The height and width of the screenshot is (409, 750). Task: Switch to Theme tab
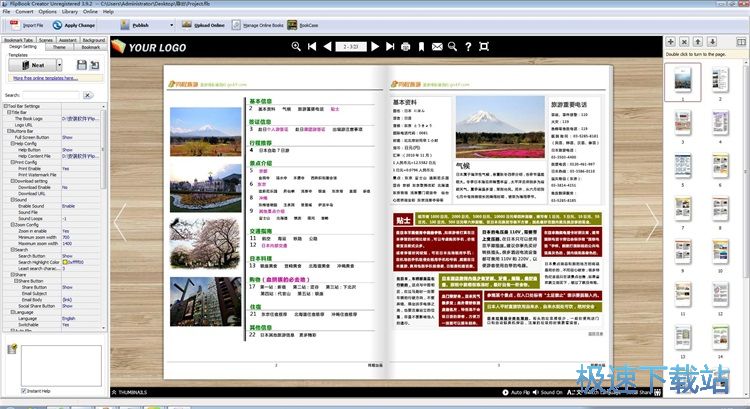tap(59, 47)
